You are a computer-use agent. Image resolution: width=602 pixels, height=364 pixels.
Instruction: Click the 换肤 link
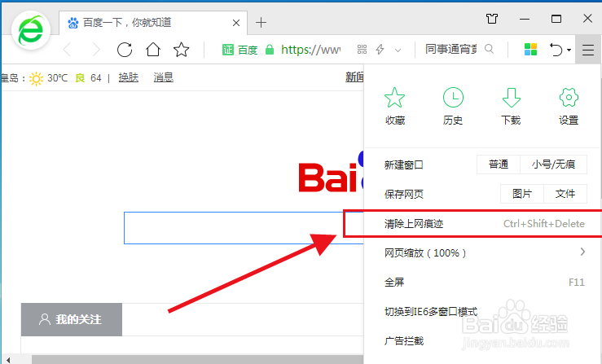tap(128, 77)
